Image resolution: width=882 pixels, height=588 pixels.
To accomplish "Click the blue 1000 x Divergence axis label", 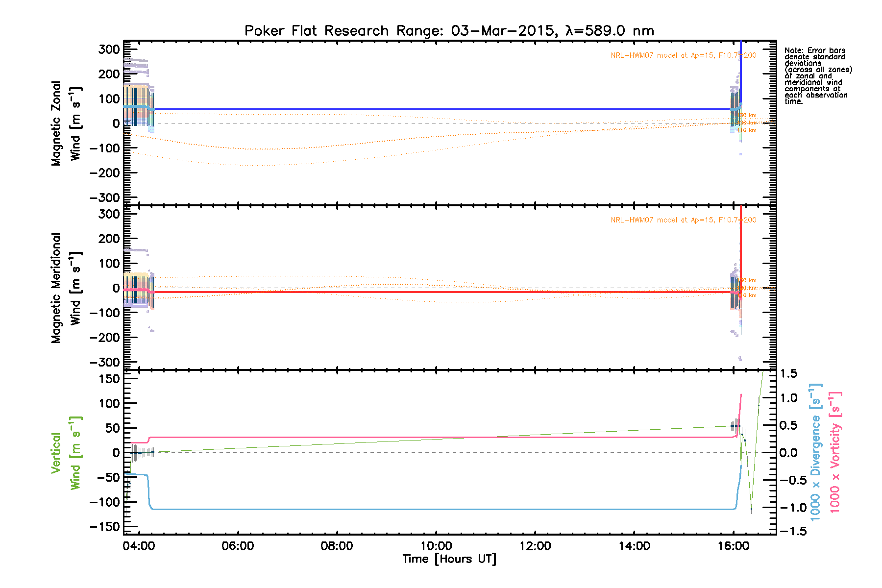I will [815, 452].
